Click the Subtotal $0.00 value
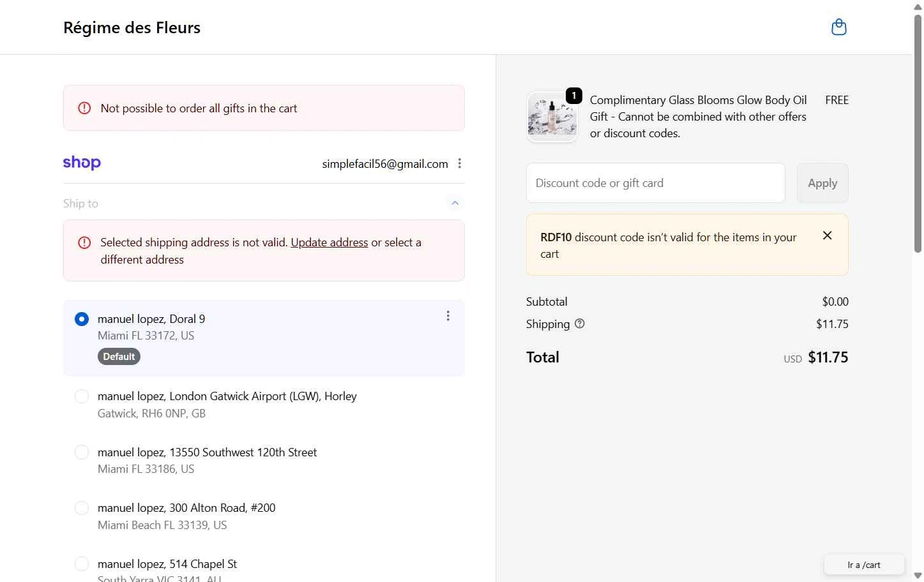Viewport: 924px width, 582px height. (835, 302)
